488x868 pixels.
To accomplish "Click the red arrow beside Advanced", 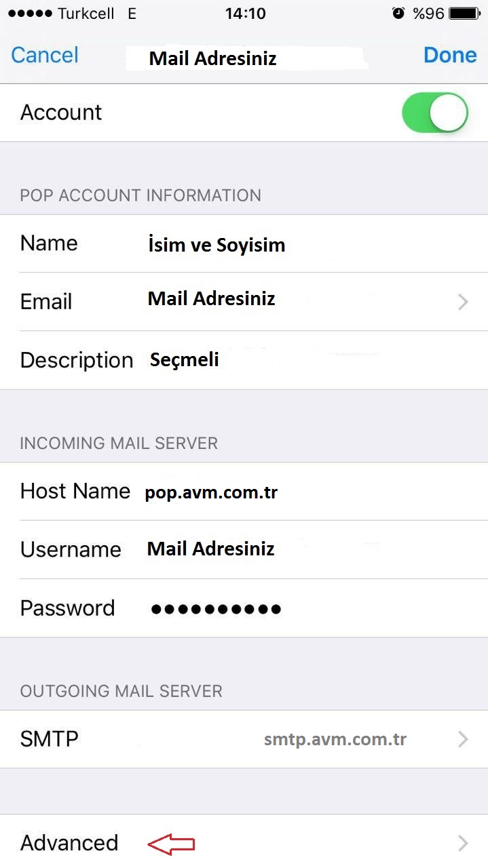I will click(x=172, y=844).
